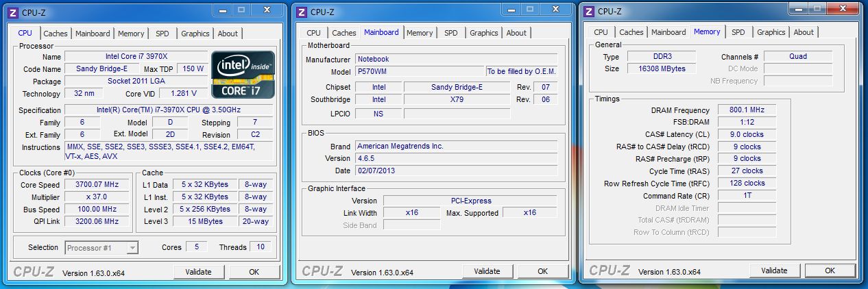The height and width of the screenshot is (289, 868).
Task: Click the Level 3 cache value 15 MBytes
Action: coord(206,222)
